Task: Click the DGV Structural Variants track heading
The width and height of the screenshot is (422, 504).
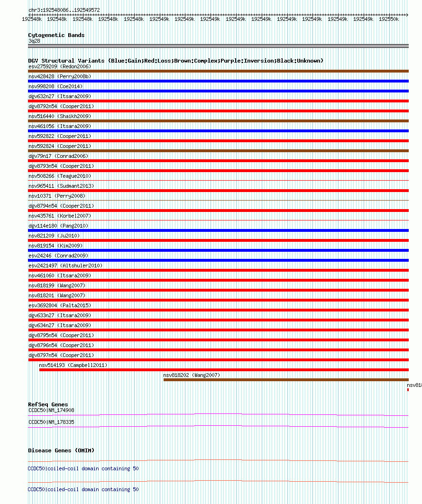Action: 175,61
